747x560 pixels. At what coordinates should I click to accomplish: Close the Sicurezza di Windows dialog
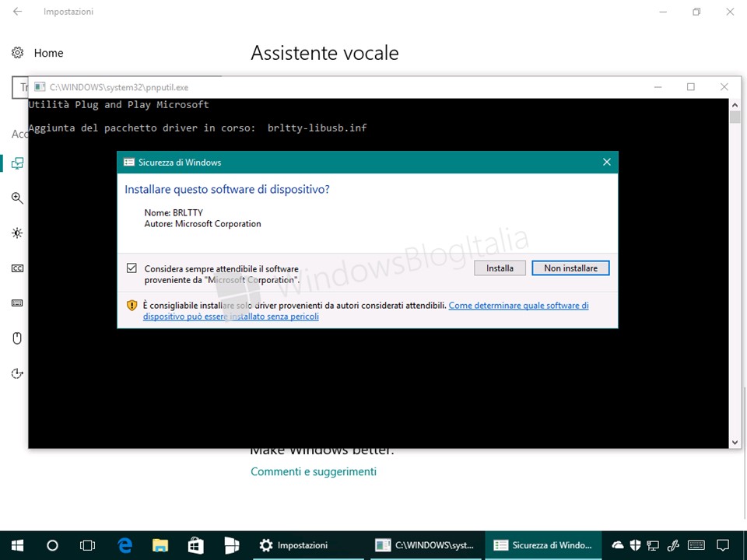tap(606, 163)
